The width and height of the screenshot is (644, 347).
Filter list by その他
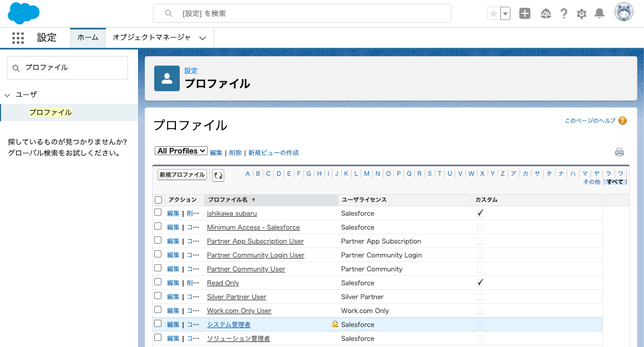pos(592,182)
